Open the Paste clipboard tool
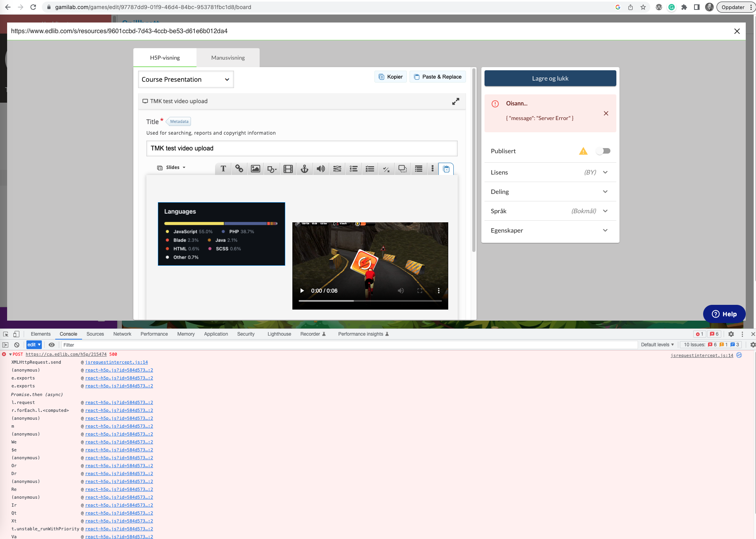Viewport: 756px width, 539px height. (x=446, y=169)
